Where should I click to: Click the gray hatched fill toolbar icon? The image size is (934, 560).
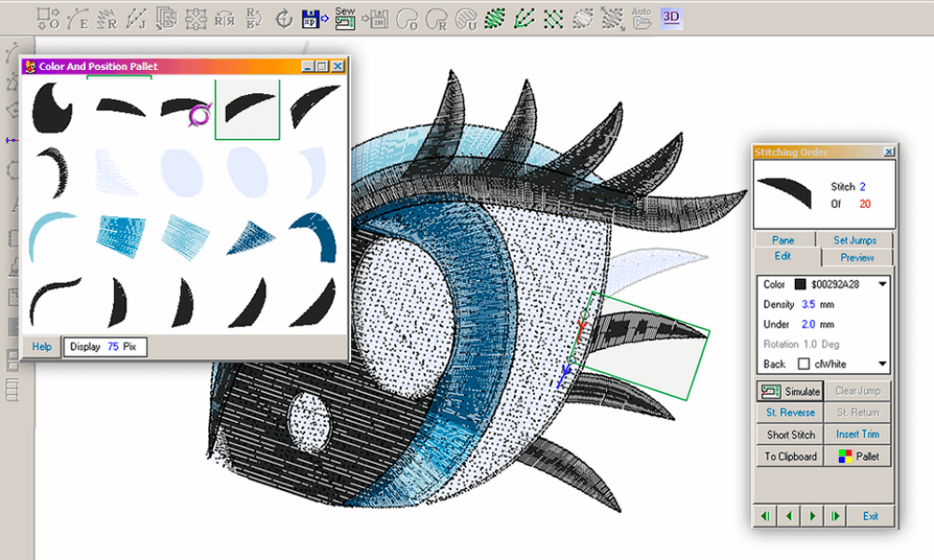point(583,19)
